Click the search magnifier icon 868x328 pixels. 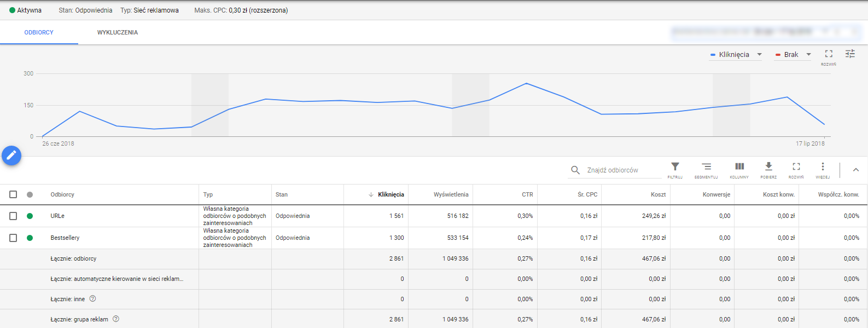(575, 170)
